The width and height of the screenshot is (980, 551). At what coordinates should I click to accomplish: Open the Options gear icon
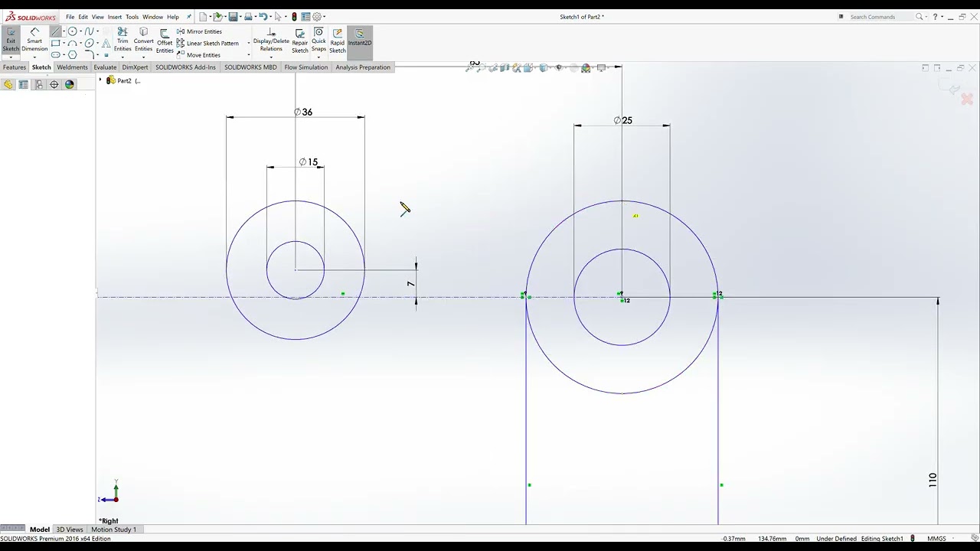316,17
